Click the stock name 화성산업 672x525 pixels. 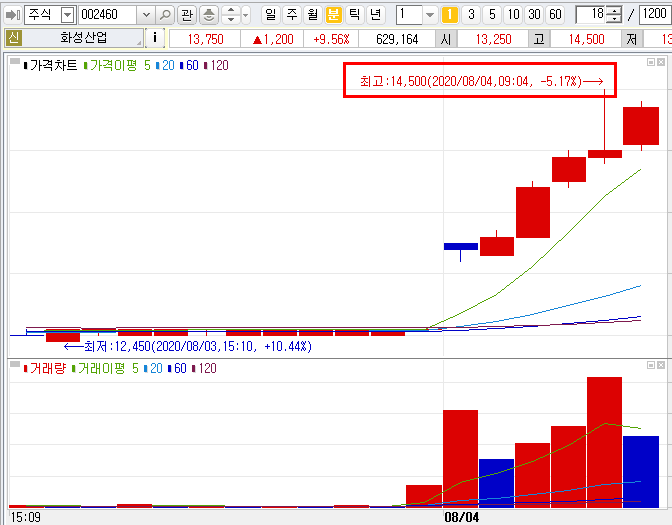(83, 38)
